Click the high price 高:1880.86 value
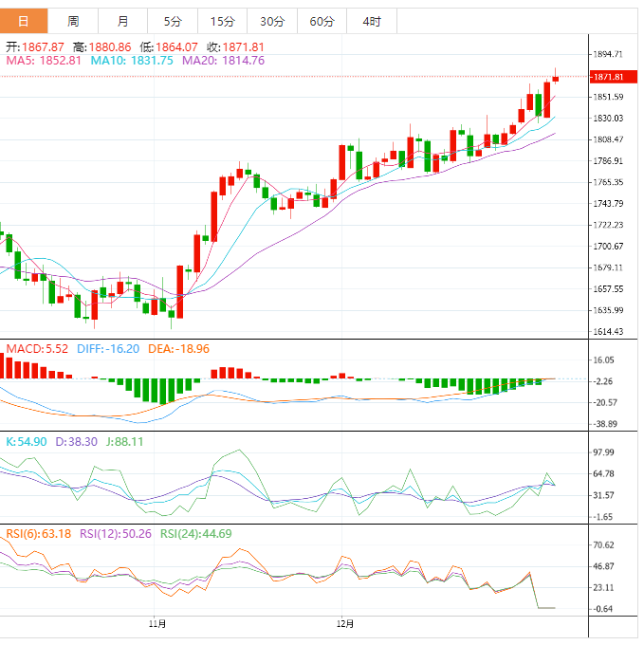644x645 pixels. coord(102,46)
